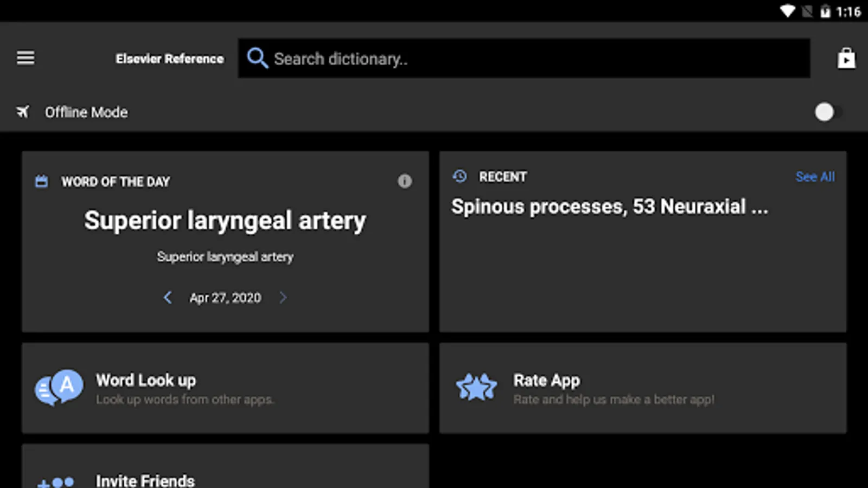Open the hamburger navigation menu
868x488 pixels.
click(25, 57)
